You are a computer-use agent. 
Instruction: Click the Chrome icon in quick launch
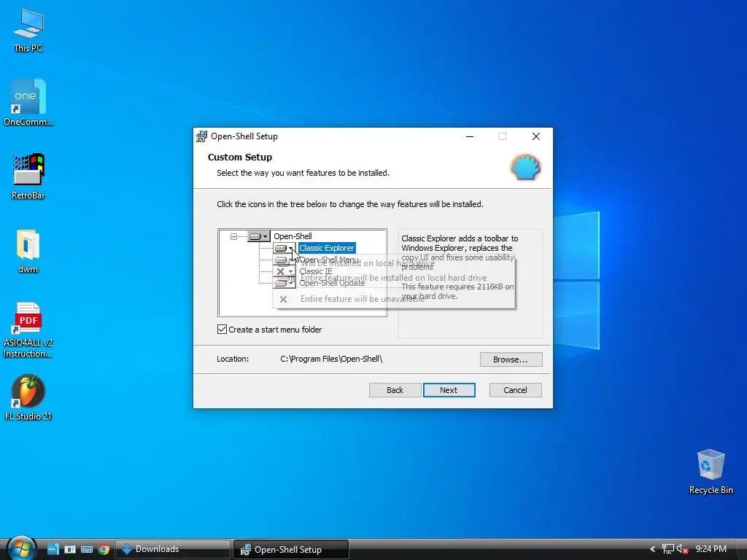tap(104, 549)
